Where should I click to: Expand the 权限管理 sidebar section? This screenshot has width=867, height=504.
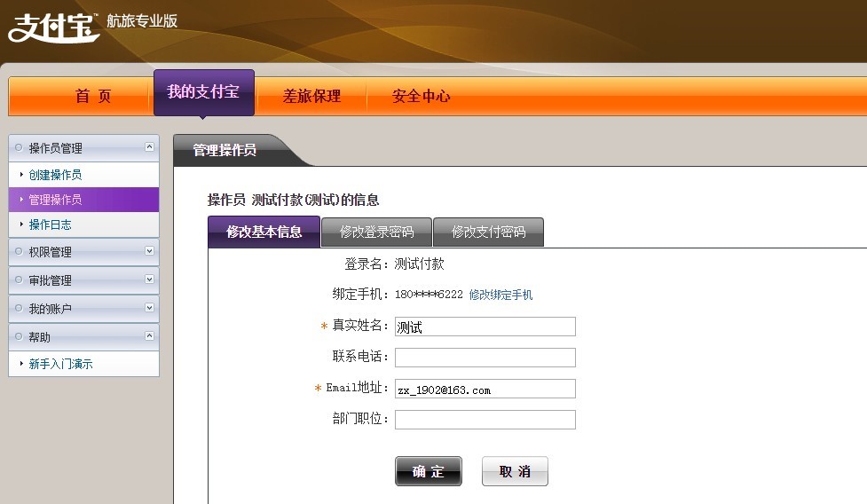click(149, 251)
